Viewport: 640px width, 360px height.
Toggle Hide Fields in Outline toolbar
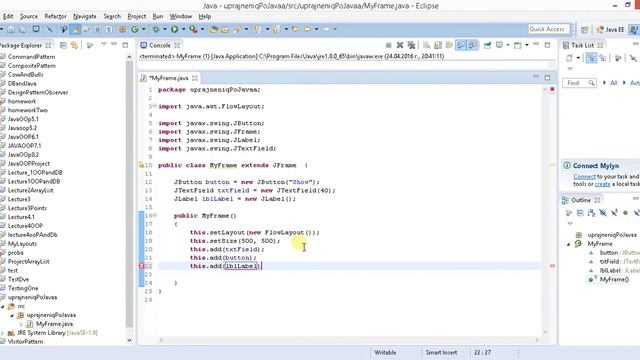pos(603,213)
